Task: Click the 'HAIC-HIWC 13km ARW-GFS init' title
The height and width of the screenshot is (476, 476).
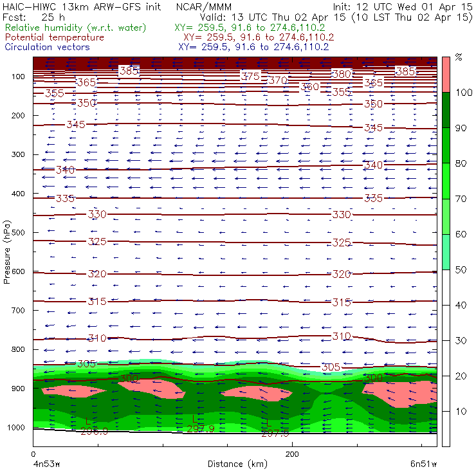Action: point(82,7)
